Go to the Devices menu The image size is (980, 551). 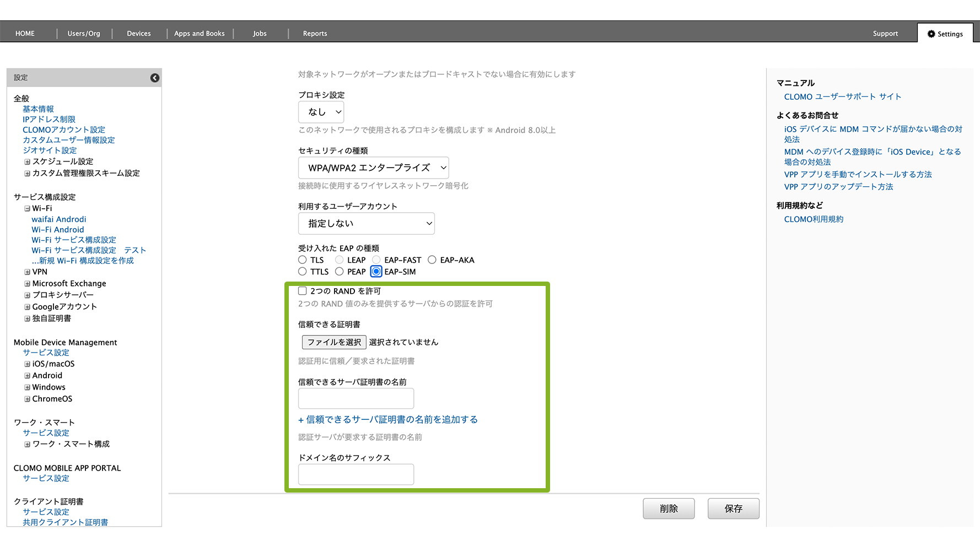pyautogui.click(x=139, y=34)
